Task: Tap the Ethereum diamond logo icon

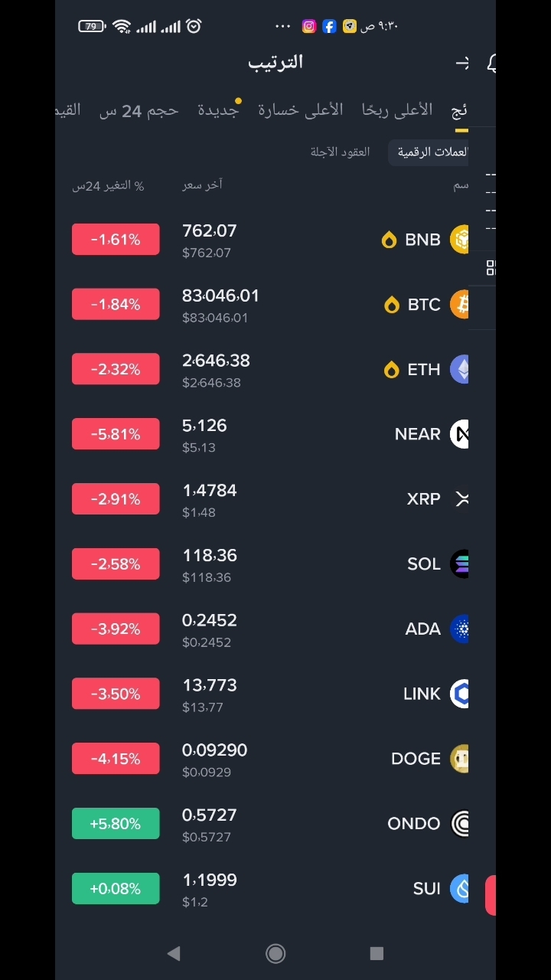Action: pos(459,369)
